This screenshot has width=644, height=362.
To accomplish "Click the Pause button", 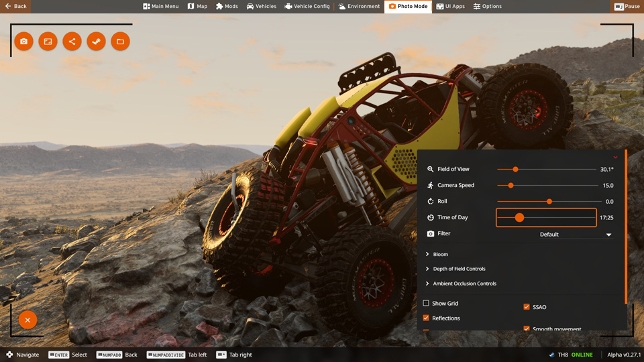I will [627, 6].
